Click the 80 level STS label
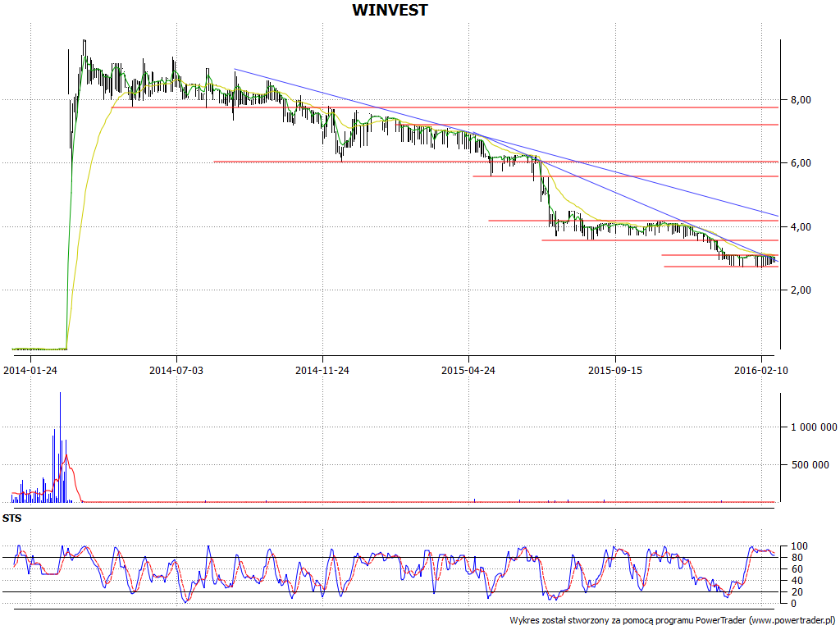Viewport: 840px width, 630px height. [797, 558]
